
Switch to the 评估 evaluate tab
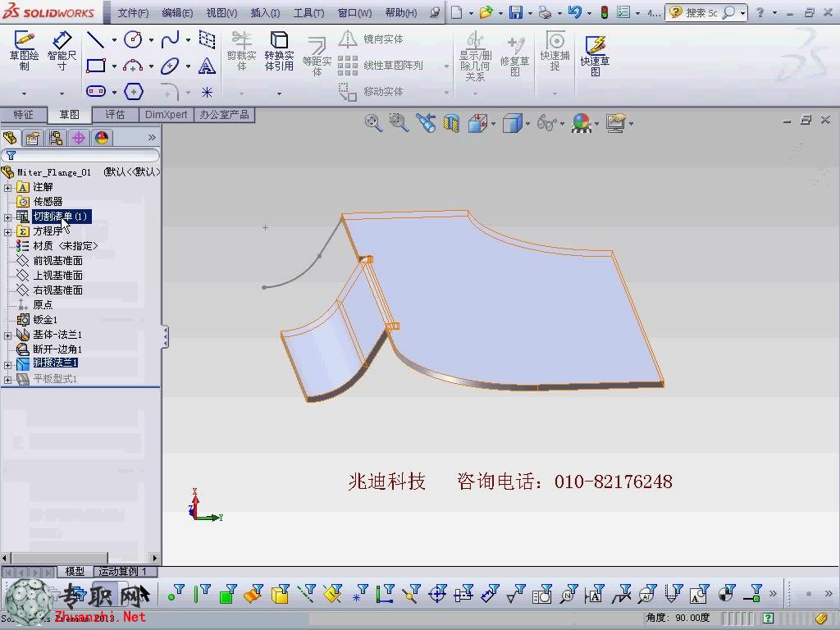(115, 115)
